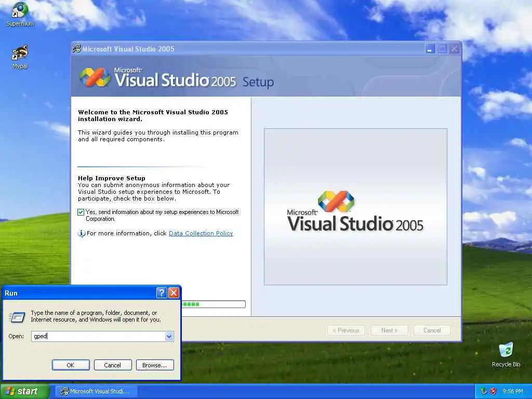Open the Windows start menu
Viewport: 532px width, 399px height.
(x=24, y=391)
